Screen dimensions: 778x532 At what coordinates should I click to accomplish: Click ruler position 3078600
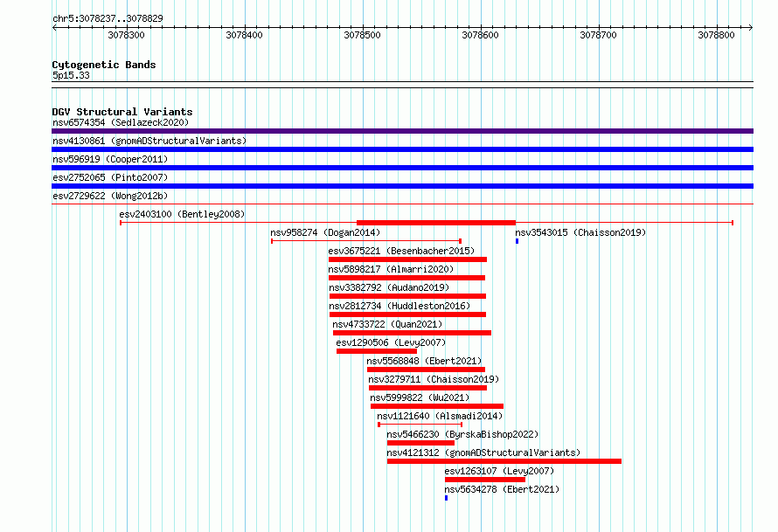point(480,35)
